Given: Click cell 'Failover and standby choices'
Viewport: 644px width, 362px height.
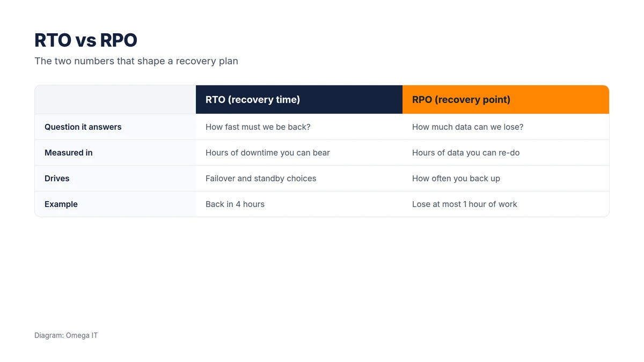Looking at the screenshot, I should pos(299,179).
